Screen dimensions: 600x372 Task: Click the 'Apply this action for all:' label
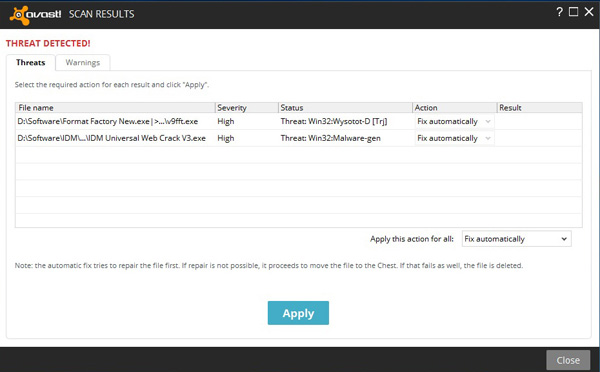(x=412, y=239)
